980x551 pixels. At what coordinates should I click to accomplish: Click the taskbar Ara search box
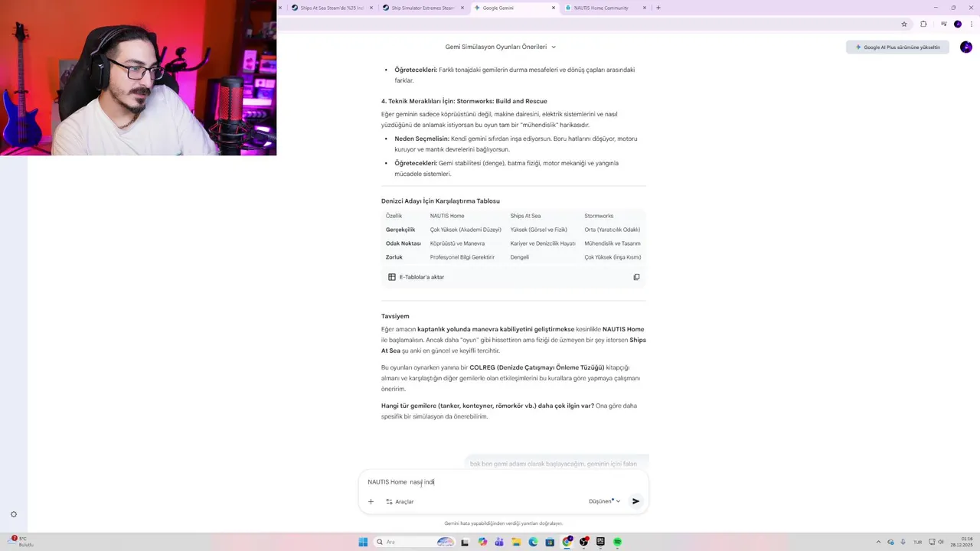(x=414, y=542)
